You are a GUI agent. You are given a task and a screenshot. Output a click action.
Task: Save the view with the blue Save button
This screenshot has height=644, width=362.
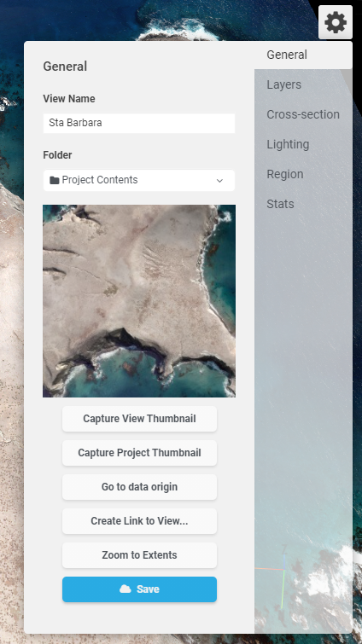pyautogui.click(x=139, y=589)
